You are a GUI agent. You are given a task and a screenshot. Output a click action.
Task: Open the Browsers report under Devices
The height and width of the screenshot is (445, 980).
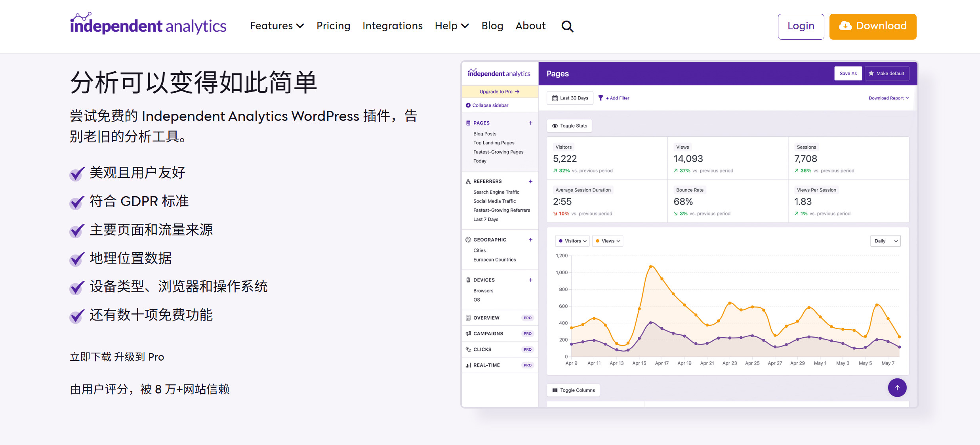point(483,291)
